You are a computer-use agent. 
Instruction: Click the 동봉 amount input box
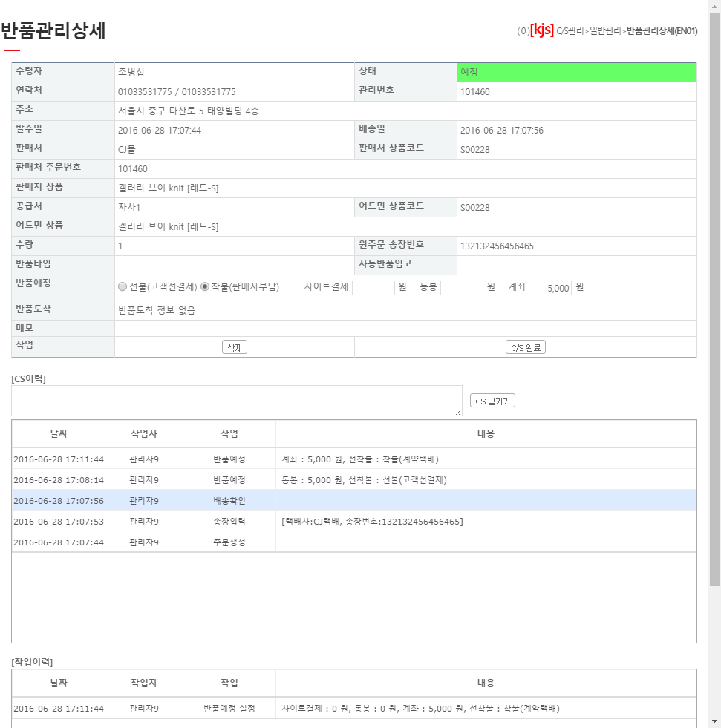pos(461,288)
